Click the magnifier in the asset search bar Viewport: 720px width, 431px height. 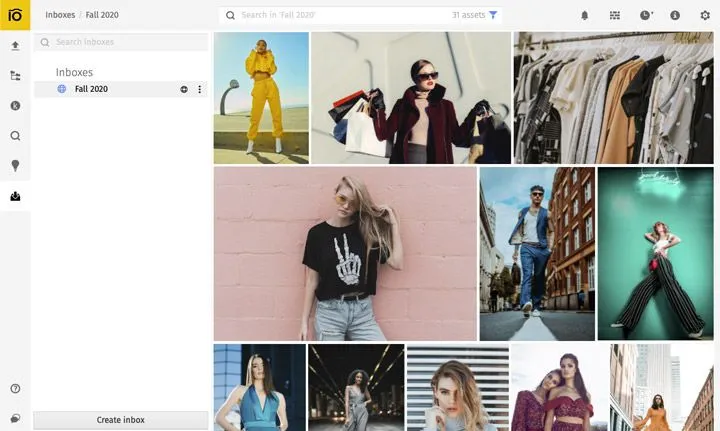pos(231,15)
